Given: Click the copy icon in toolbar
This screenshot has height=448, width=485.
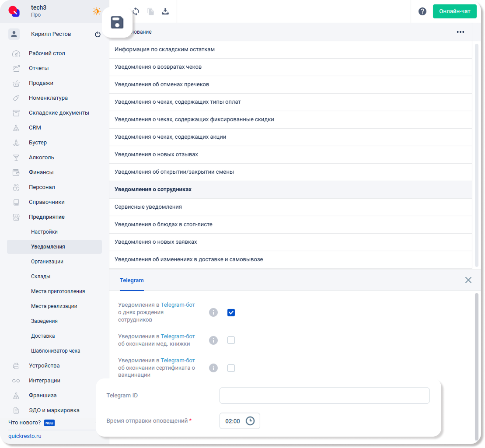Looking at the screenshot, I should pos(150,12).
